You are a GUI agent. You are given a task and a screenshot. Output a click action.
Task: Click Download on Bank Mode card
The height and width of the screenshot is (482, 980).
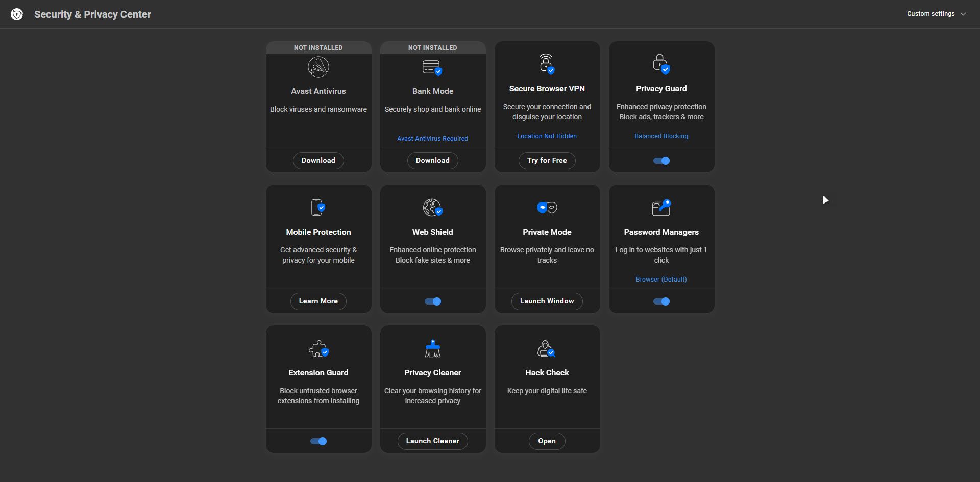click(433, 160)
